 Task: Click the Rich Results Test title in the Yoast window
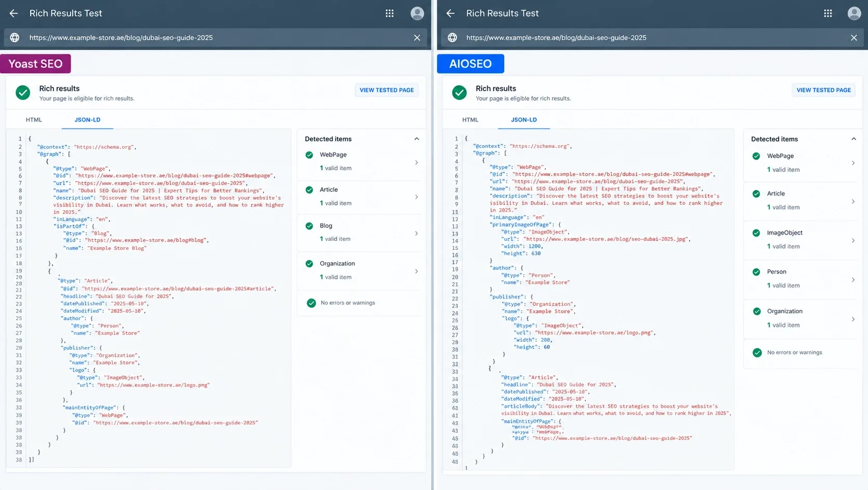coord(65,14)
